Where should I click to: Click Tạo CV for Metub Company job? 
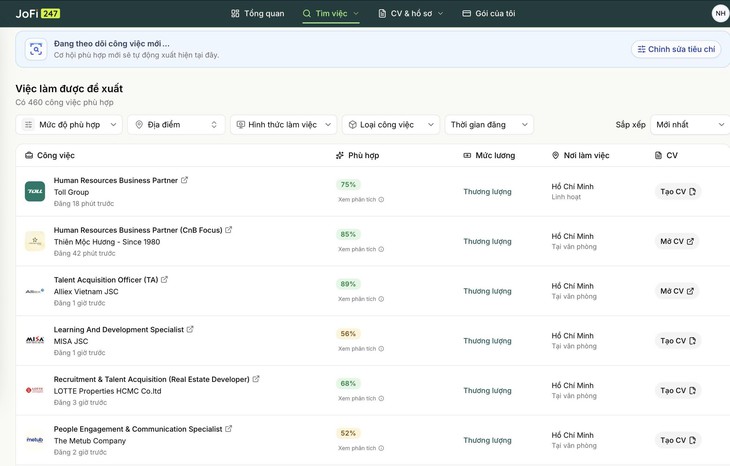[678, 440]
